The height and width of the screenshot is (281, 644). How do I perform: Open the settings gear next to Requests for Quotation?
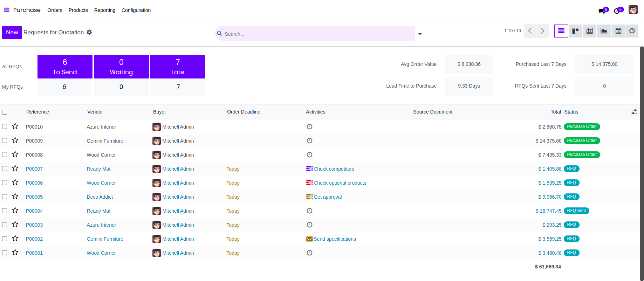(x=89, y=32)
